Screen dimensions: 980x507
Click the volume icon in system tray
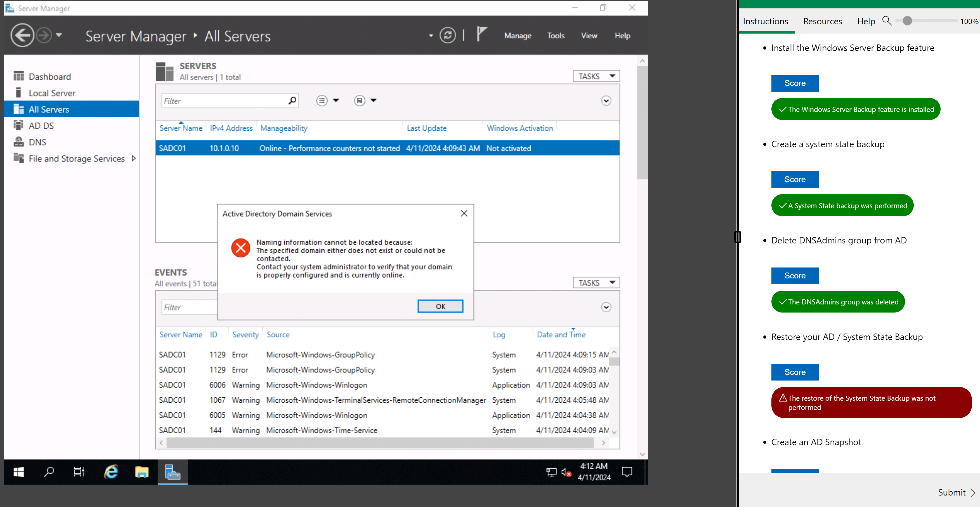(566, 472)
